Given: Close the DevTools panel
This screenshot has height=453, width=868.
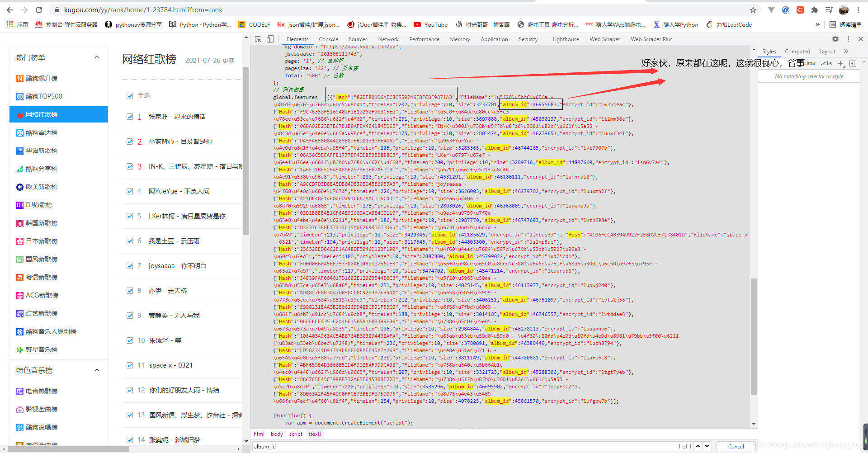Looking at the screenshot, I should 861,39.
